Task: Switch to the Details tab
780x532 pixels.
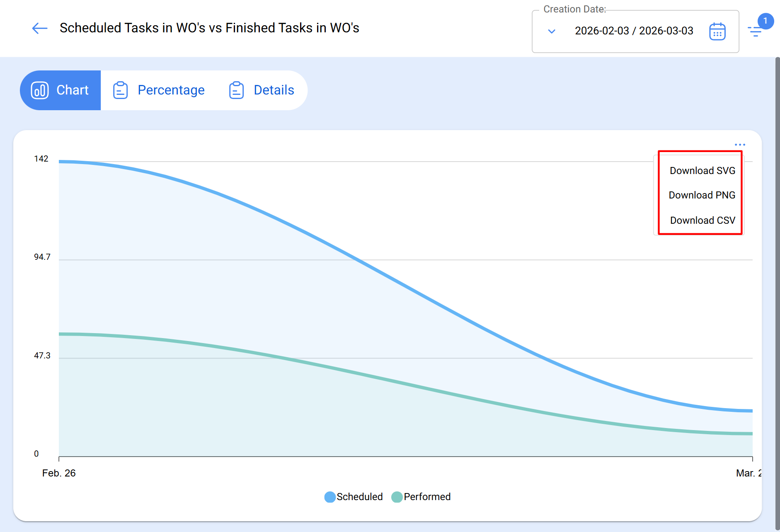Action: pos(274,90)
